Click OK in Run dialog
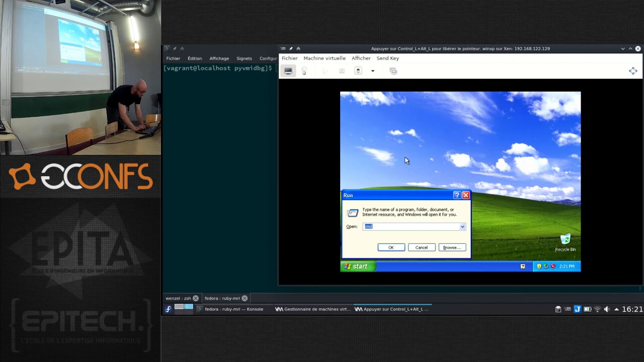Image resolution: width=644 pixels, height=362 pixels. (x=391, y=247)
